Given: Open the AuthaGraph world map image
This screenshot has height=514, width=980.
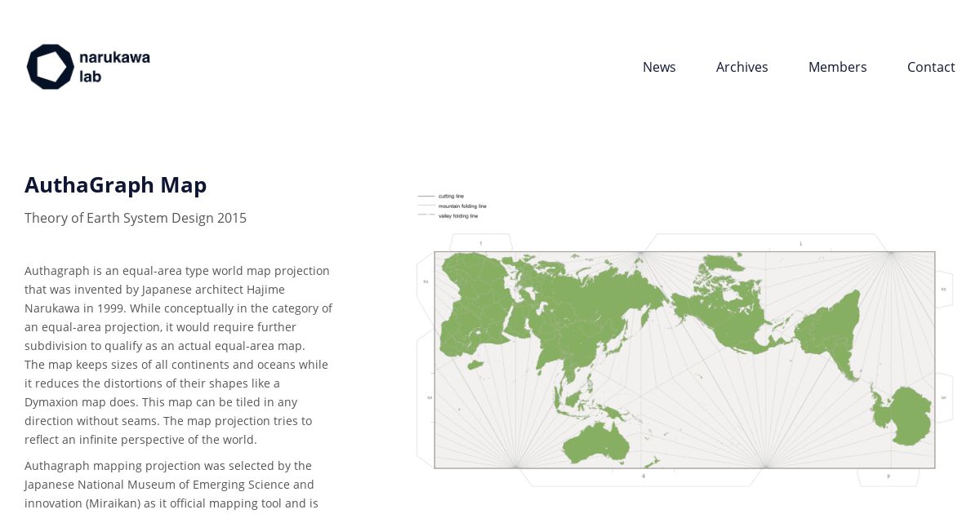Looking at the screenshot, I should 684,339.
